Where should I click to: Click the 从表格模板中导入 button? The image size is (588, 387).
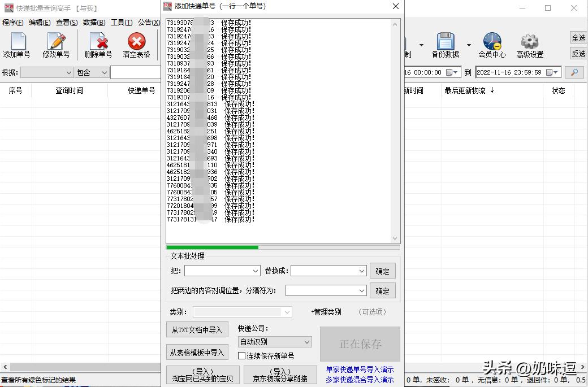(197, 353)
